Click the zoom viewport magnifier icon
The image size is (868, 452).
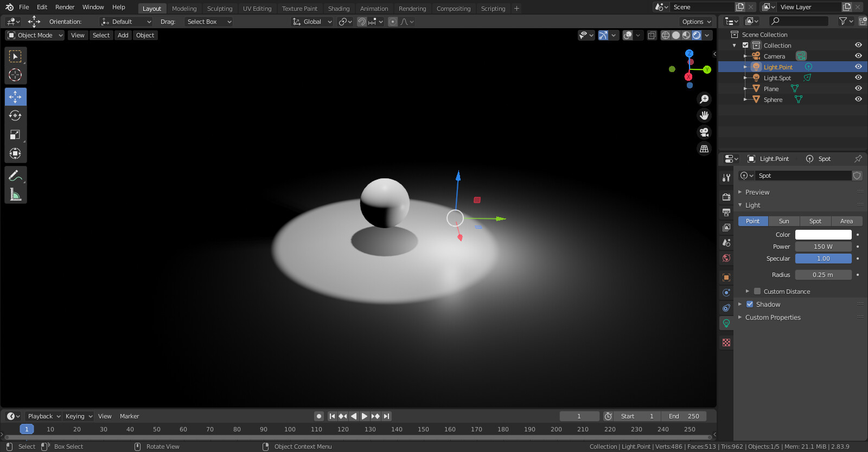(x=704, y=99)
